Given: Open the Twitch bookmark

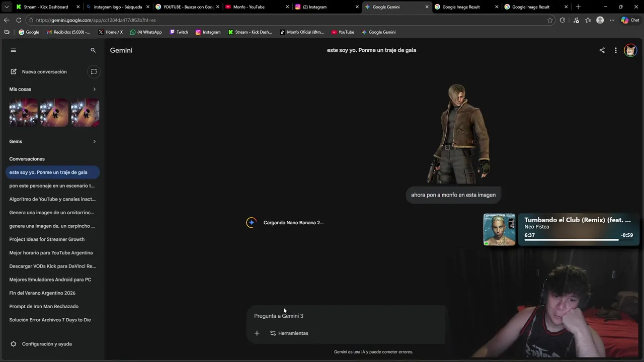Looking at the screenshot, I should [179, 32].
